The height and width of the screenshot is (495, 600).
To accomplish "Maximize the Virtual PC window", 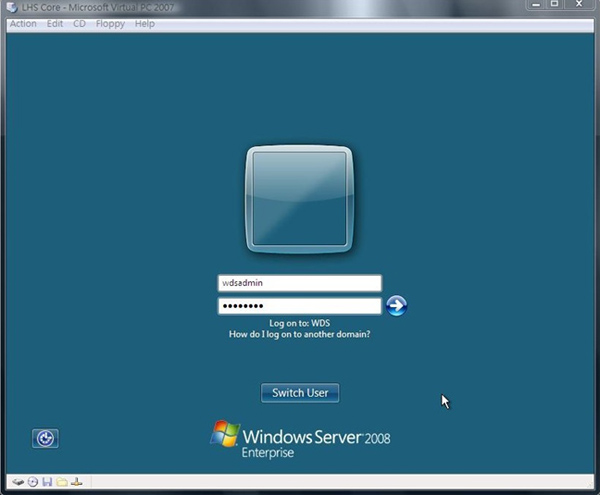I will (x=555, y=6).
